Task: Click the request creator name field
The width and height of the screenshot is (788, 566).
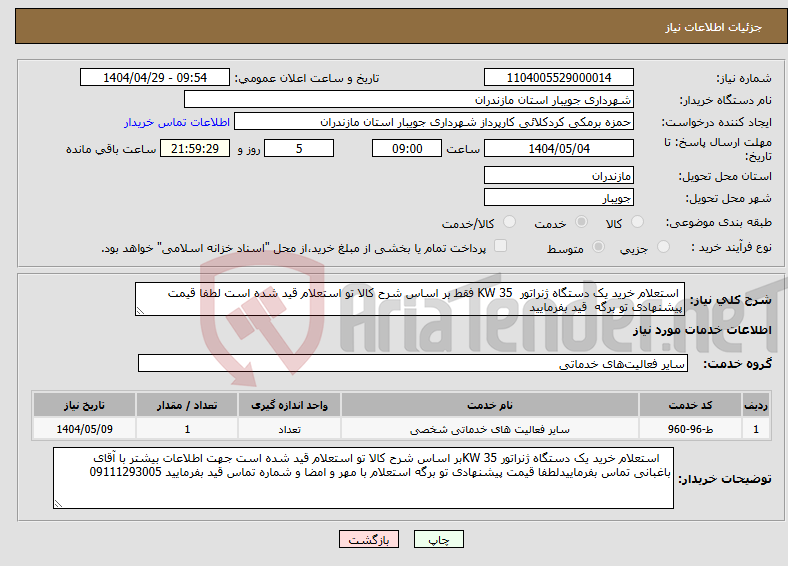Action: coord(434,122)
